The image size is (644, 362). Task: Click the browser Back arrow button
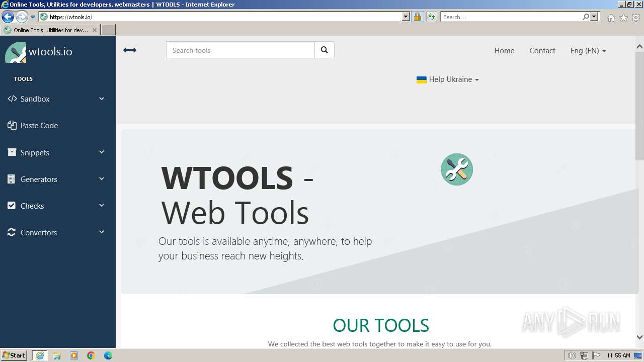coord(8,17)
